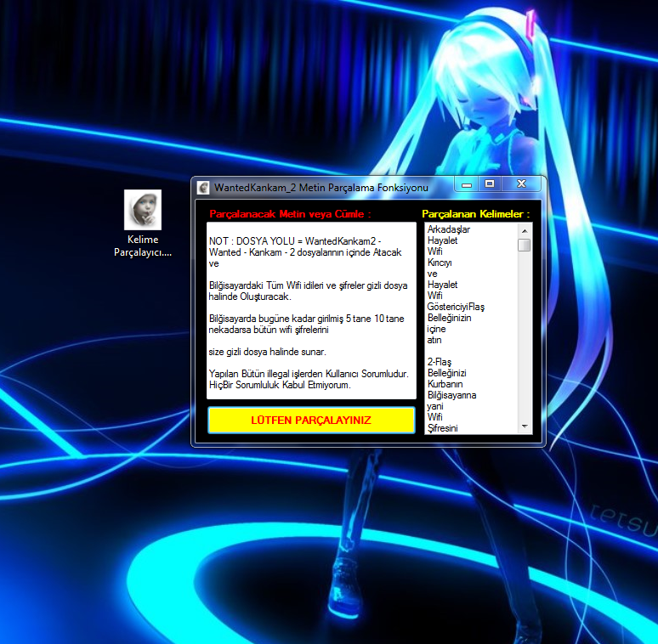Screen dimensions: 658x644
Task: Click the 'NOT : DOSYA YOLU' line in textbox
Action: [295, 241]
